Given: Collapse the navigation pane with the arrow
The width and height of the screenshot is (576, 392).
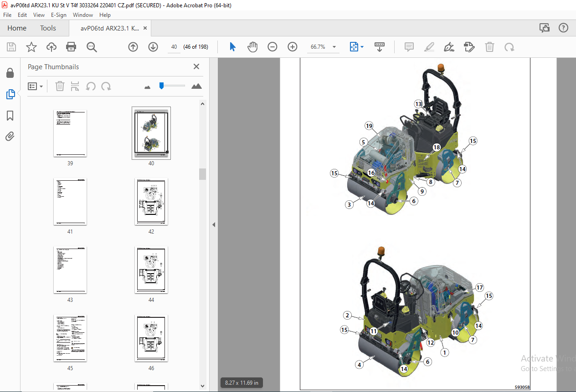Looking at the screenshot, I should pyautogui.click(x=213, y=224).
